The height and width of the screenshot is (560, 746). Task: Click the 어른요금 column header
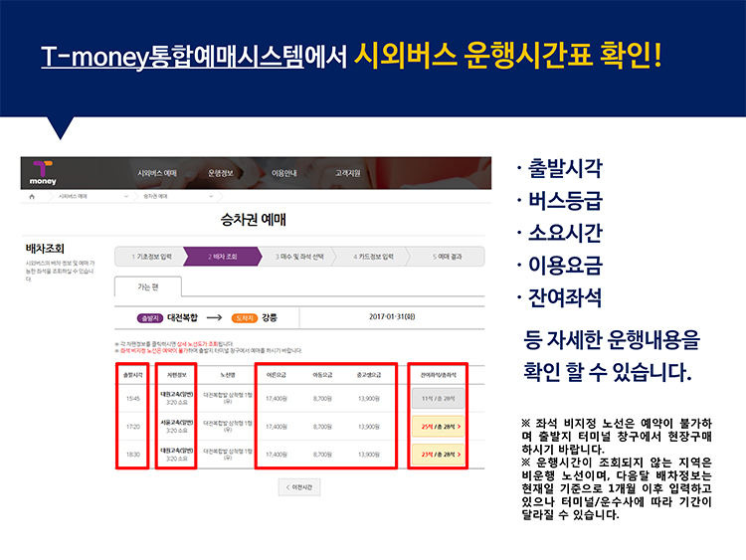(277, 375)
